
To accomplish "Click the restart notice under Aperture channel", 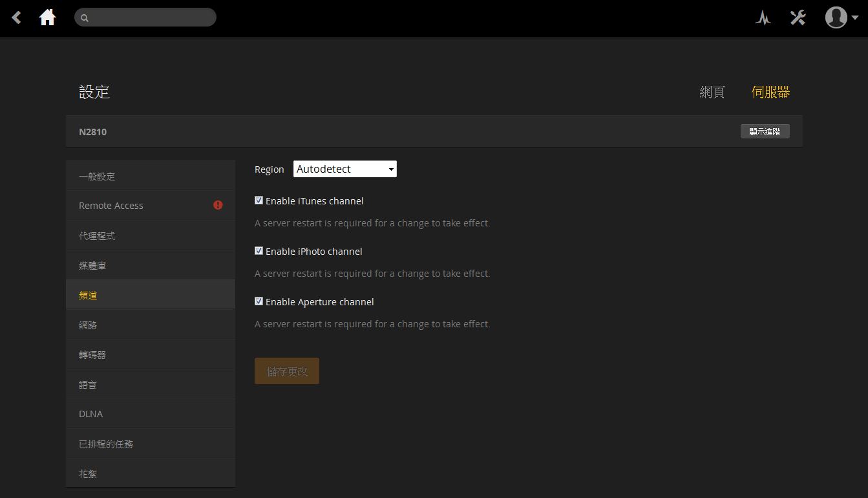I will click(372, 324).
